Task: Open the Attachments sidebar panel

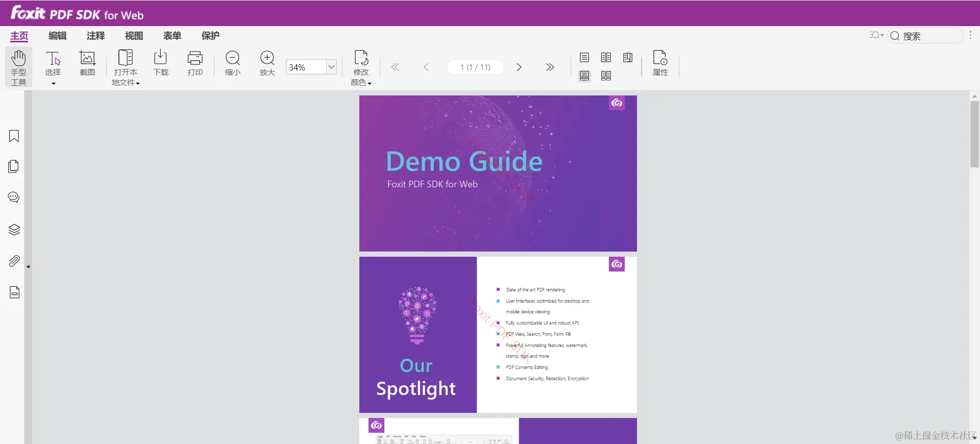Action: [x=14, y=261]
